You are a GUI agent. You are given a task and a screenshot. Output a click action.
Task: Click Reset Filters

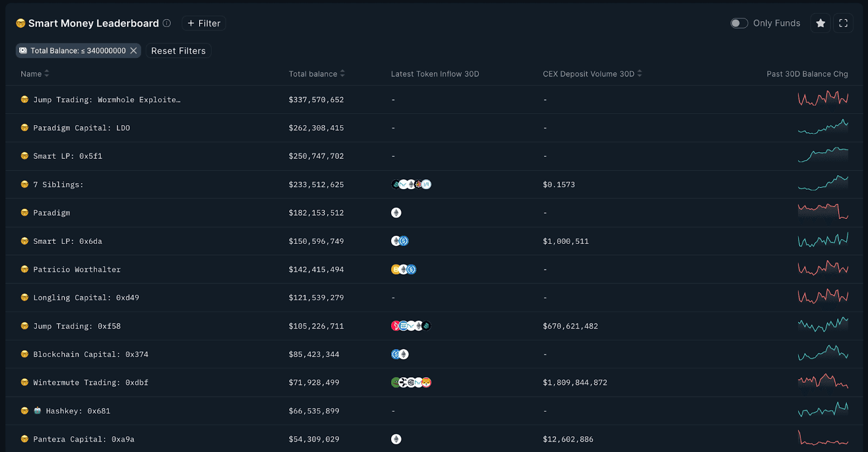[x=178, y=50]
